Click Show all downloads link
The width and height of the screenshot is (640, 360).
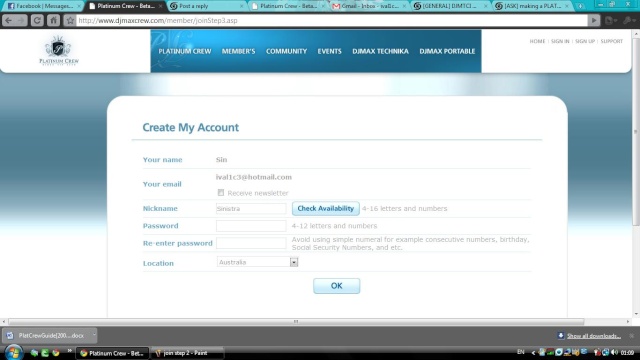594,336
